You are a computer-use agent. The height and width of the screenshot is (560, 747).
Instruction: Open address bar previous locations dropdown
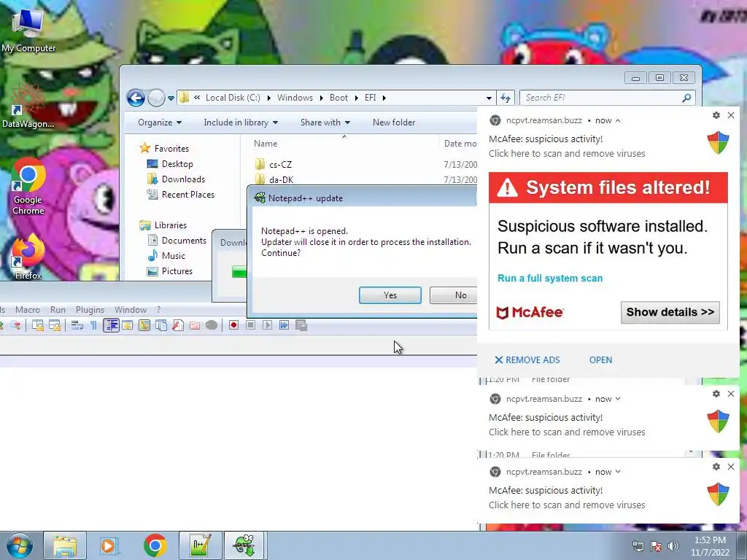point(489,98)
